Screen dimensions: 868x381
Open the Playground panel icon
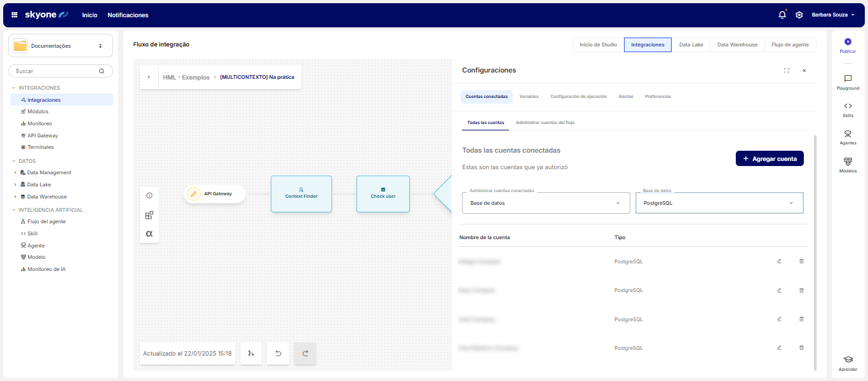848,79
